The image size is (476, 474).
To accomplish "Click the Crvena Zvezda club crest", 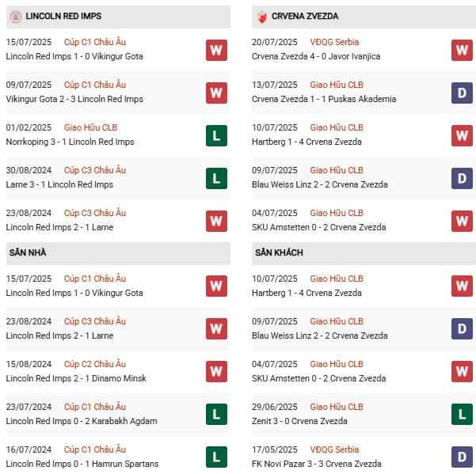I will pyautogui.click(x=261, y=16).
